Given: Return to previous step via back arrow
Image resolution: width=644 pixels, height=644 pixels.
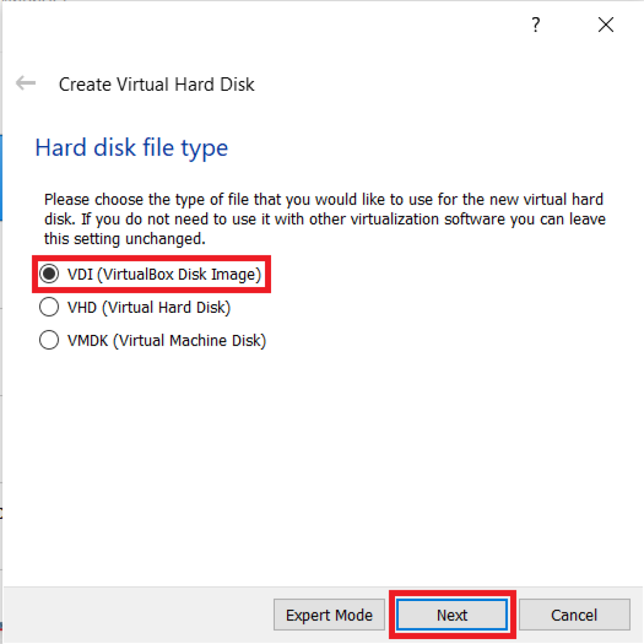Looking at the screenshot, I should coord(25,83).
